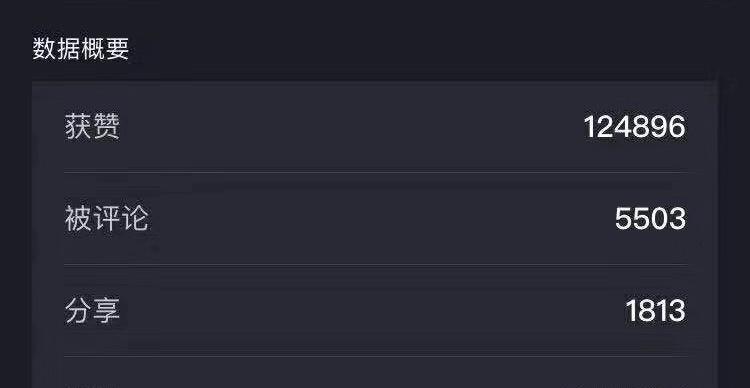Open the 被评论 comments row
750x388 pixels.
pyautogui.click(x=375, y=219)
